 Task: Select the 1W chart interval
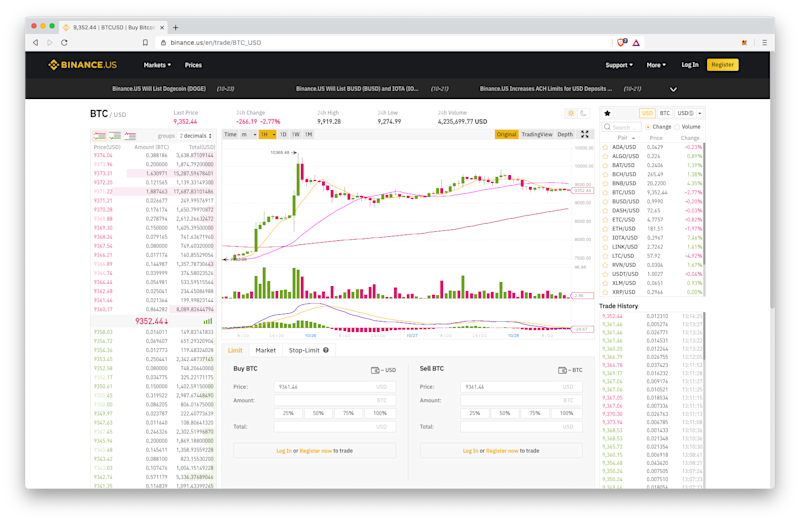coord(296,134)
